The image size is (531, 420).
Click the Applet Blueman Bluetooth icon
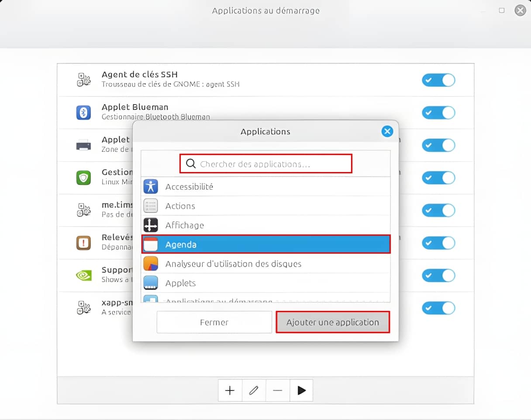(83, 113)
